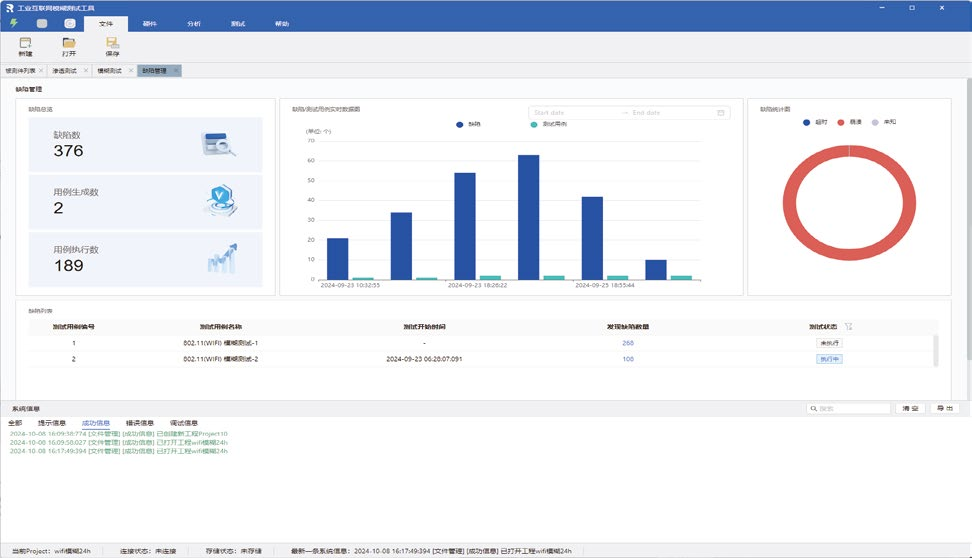Image resolution: width=972 pixels, height=558 pixels.
Task: Click the 导出 button in system info
Action: [x=943, y=409]
